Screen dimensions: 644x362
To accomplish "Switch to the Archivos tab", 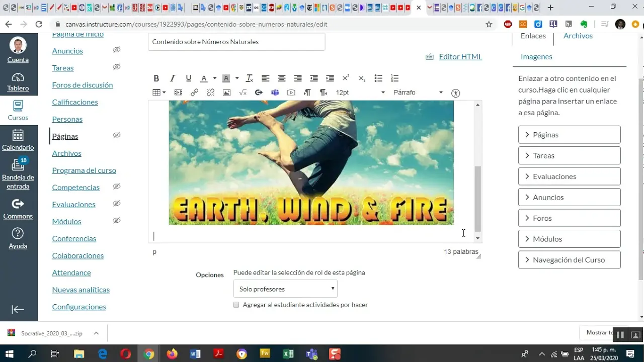I will (x=578, y=36).
